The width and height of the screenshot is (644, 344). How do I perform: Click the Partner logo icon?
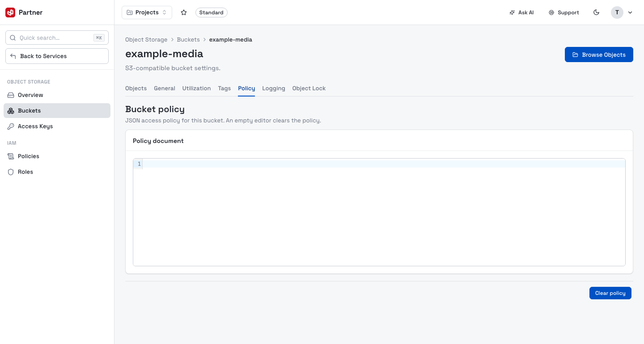pyautogui.click(x=10, y=13)
